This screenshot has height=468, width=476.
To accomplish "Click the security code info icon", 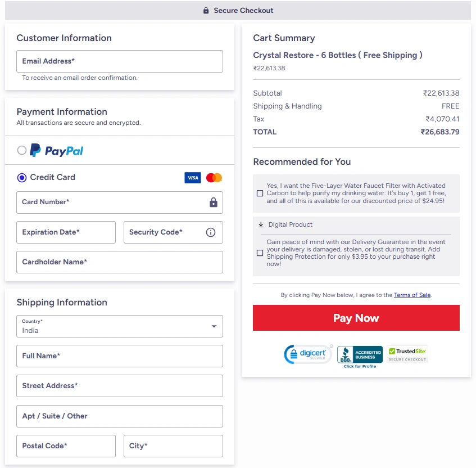I will [x=211, y=232].
